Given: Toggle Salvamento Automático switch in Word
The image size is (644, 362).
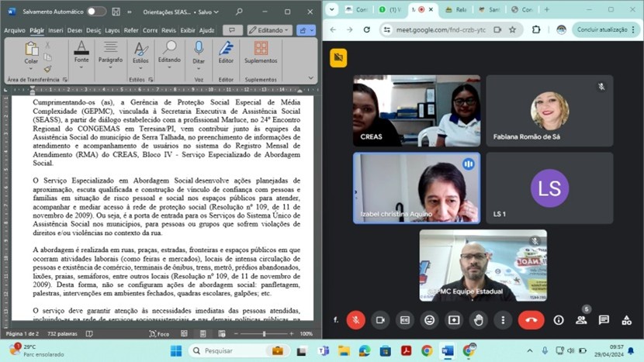Looking at the screenshot, I should 96,12.
